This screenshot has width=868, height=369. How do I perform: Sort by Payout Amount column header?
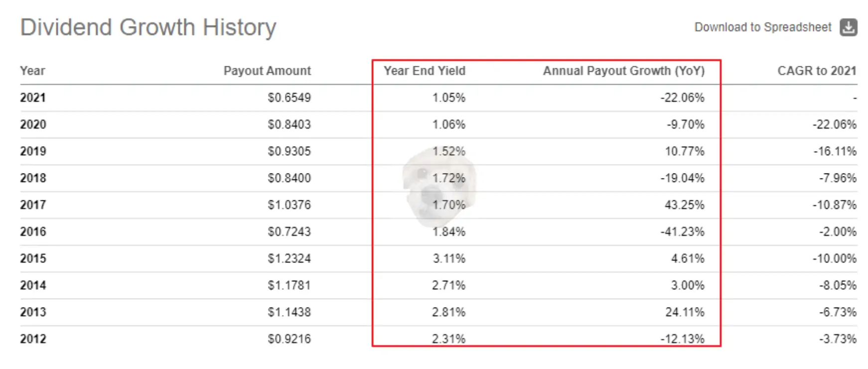click(x=267, y=71)
